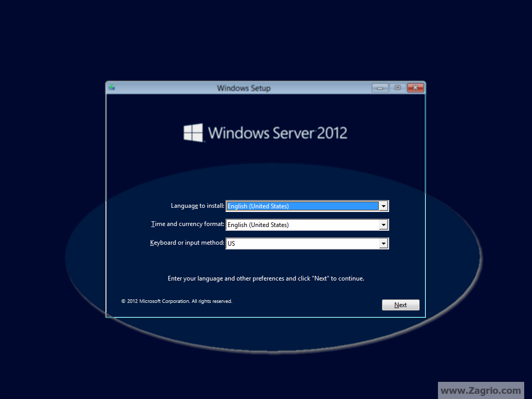
Task: Click the Windows Server 2012 logo
Action: (265, 132)
